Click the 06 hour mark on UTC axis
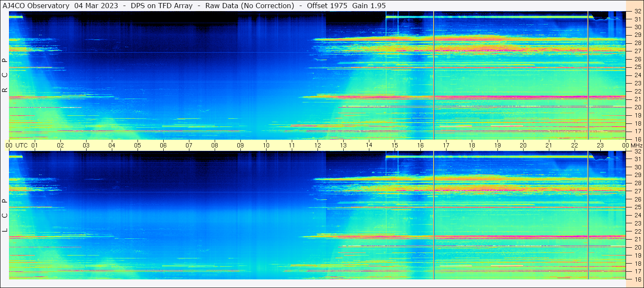Image resolution: width=644 pixels, height=288 pixels. point(163,145)
